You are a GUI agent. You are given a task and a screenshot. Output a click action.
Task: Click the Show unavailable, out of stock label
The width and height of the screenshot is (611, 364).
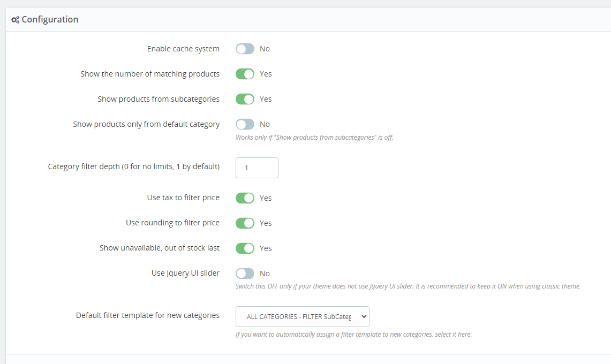coord(160,248)
